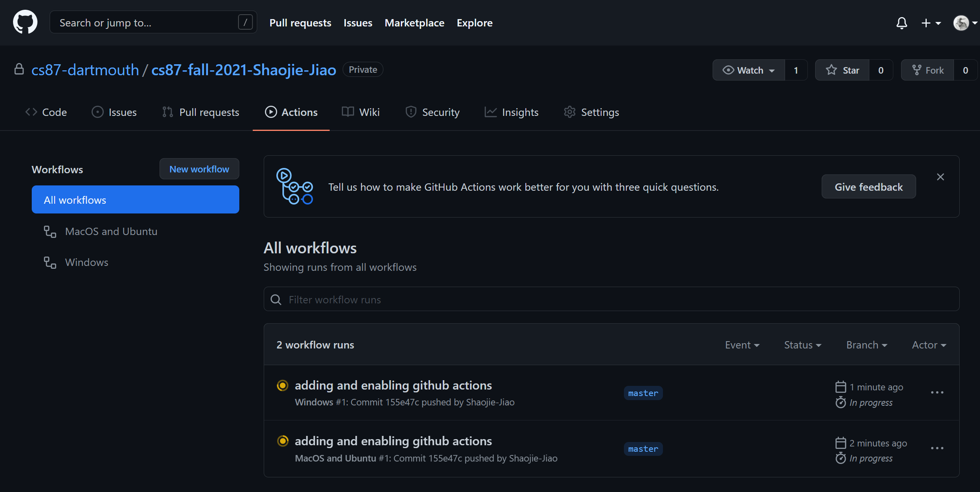This screenshot has width=980, height=492.
Task: Dismiss the feedback banner with X
Action: point(940,177)
